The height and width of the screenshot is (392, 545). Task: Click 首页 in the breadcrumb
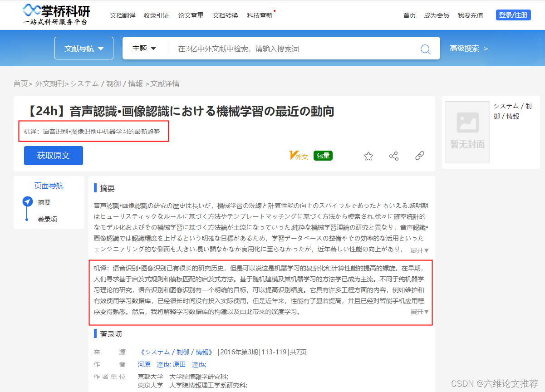(20, 83)
